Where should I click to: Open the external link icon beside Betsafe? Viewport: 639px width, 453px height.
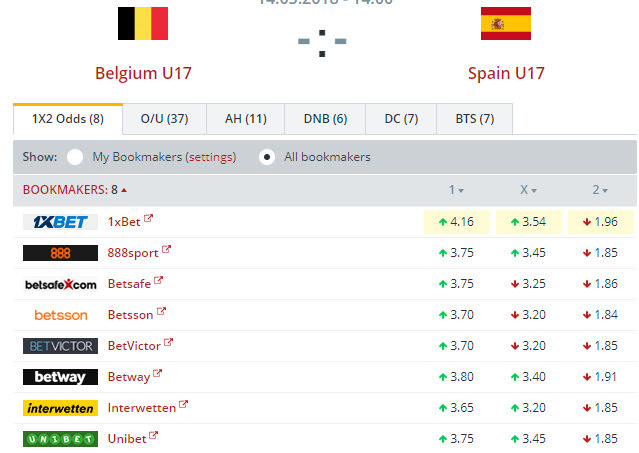pos(159,280)
